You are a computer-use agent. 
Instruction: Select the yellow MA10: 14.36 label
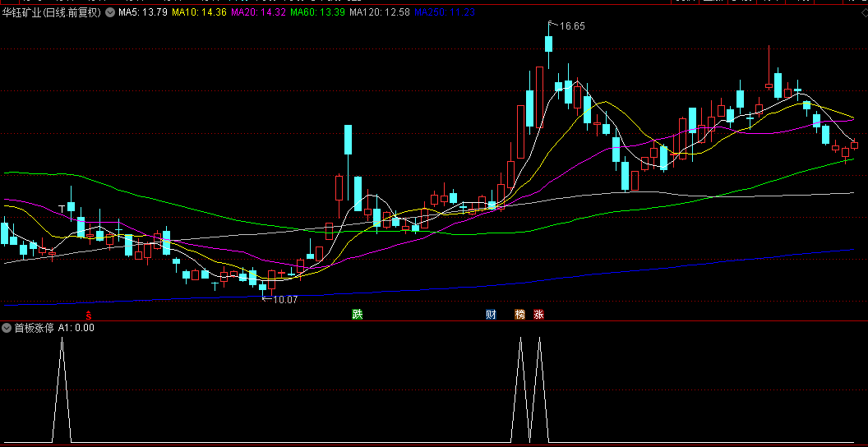click(199, 12)
